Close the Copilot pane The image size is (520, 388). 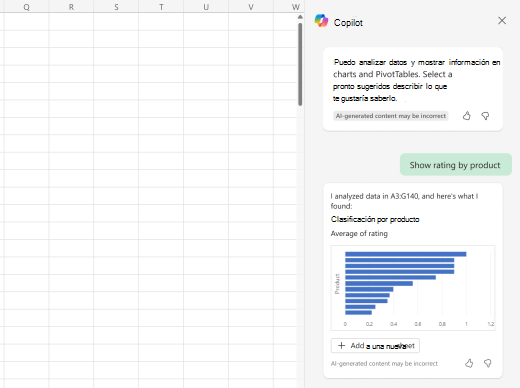pyautogui.click(x=502, y=21)
